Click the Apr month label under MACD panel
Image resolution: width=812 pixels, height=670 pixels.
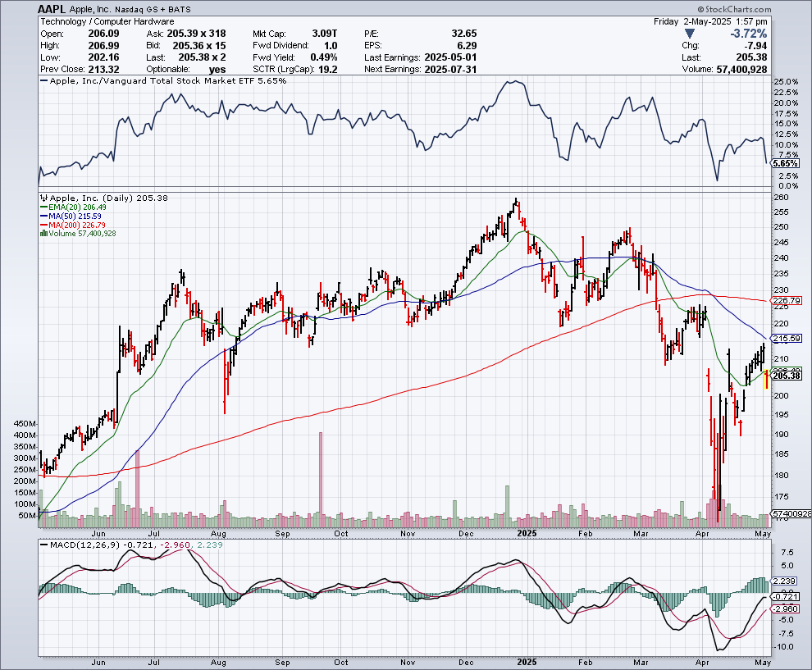(702, 663)
